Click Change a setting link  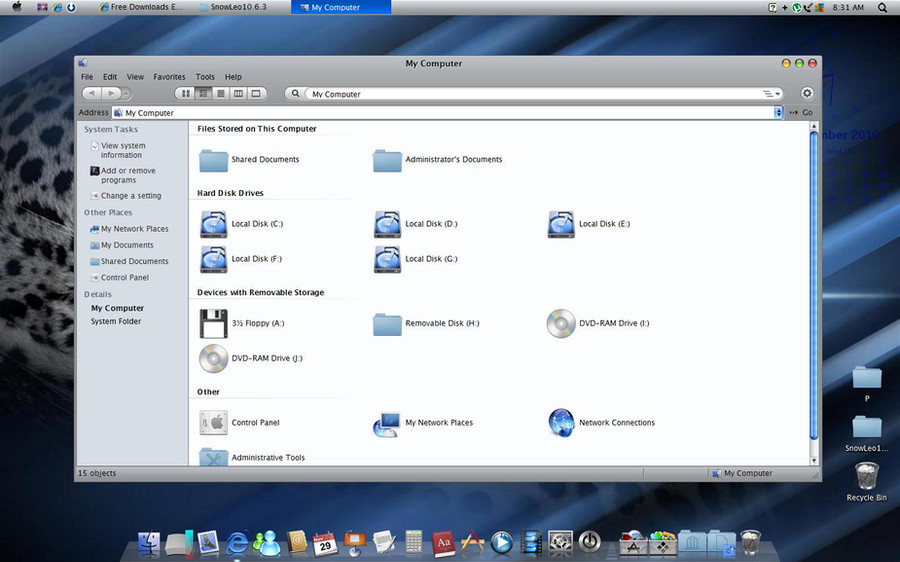tap(131, 196)
